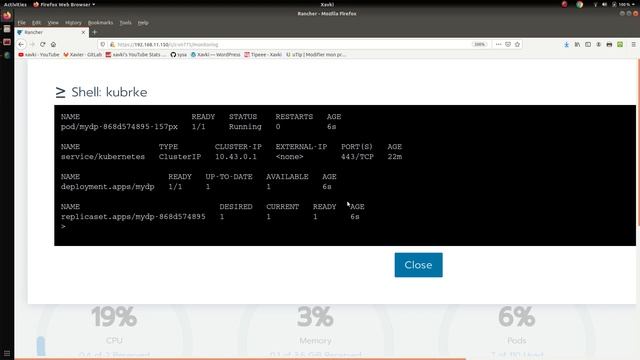Click the Activities button
The height and width of the screenshot is (360, 640).
(15, 4)
